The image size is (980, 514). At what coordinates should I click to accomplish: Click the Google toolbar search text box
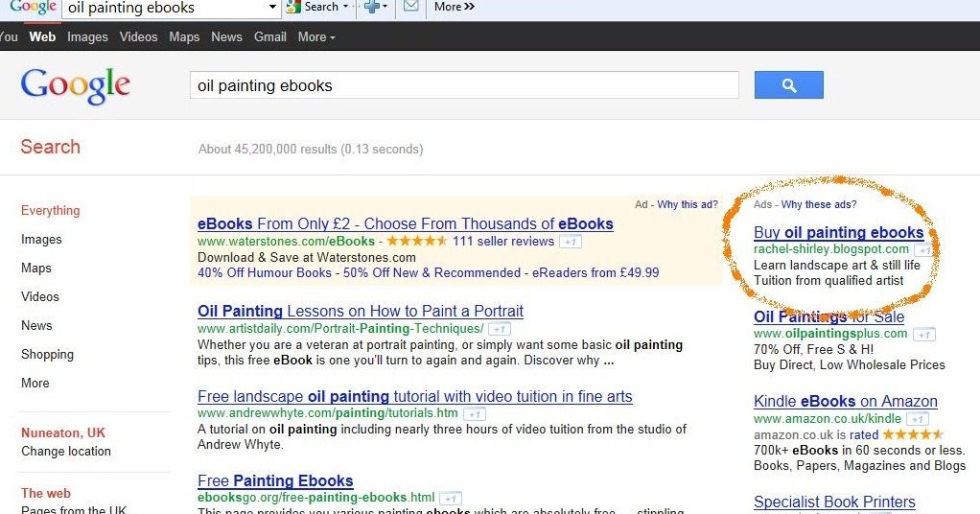point(164,8)
